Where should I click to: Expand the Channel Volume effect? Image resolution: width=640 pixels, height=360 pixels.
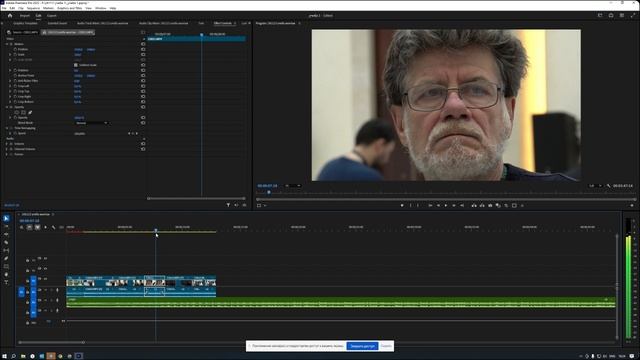pyautogui.click(x=7, y=149)
